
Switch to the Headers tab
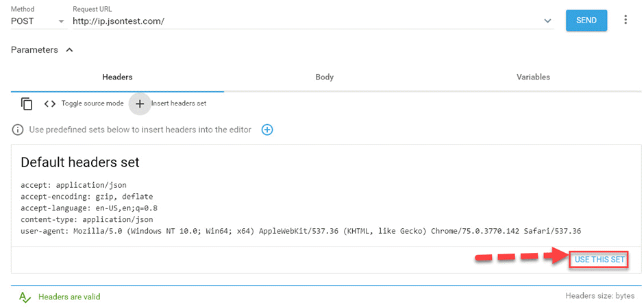117,77
